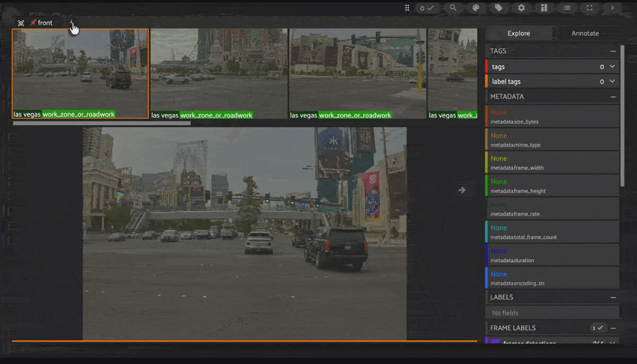This screenshot has width=637, height=364.
Task: Enter fullscreen mode
Action: coord(589,8)
